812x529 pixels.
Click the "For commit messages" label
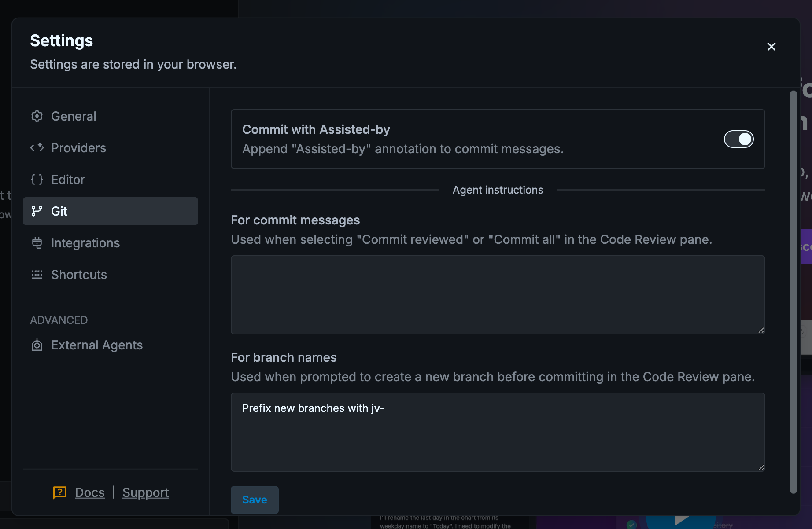[295, 220]
